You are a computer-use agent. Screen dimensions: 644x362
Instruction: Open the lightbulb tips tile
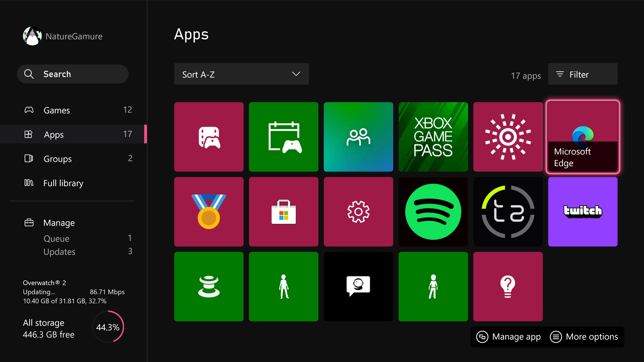[x=508, y=287]
